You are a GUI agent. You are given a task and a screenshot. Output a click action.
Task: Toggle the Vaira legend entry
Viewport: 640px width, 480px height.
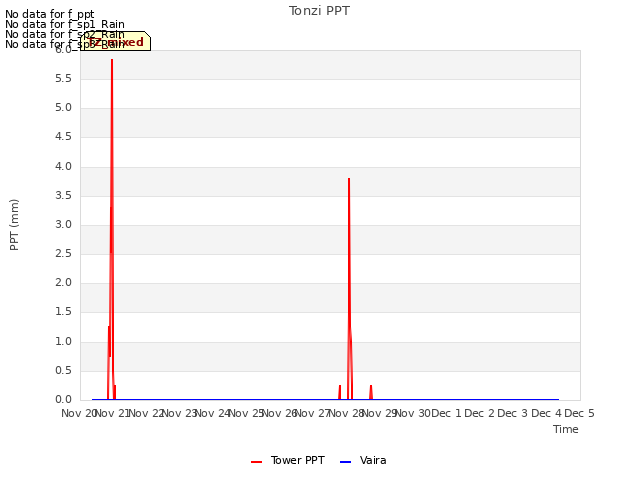tap(363, 460)
